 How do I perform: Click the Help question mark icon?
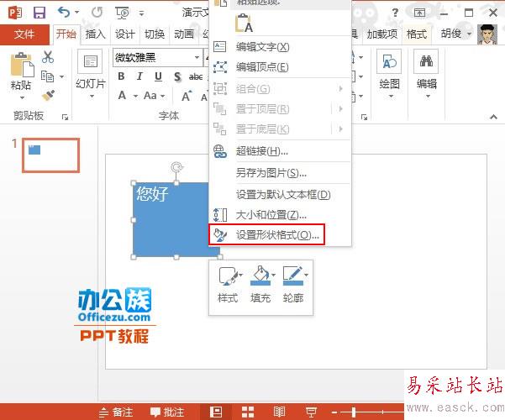[395, 13]
